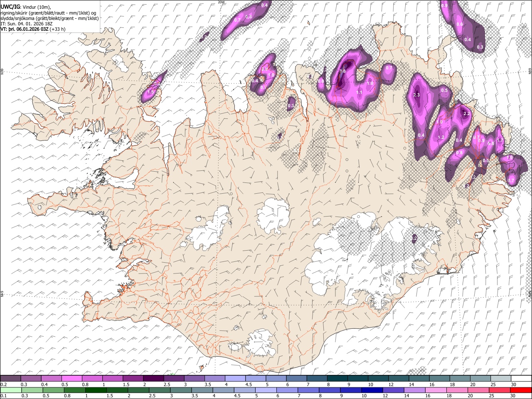The width and height of the screenshot is (532, 399).
Task: Click the 'slydda/snjókoma' legend description line
Action: [49, 18]
